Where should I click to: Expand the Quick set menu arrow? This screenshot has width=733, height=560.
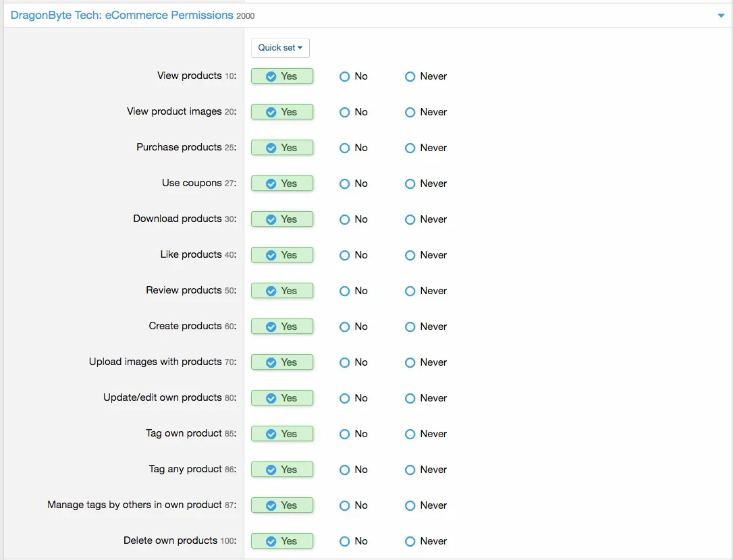coord(300,48)
